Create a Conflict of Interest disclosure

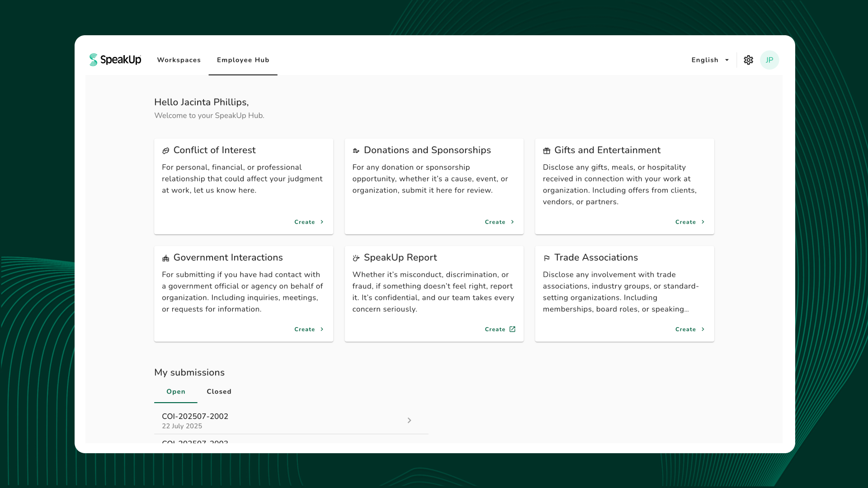pyautogui.click(x=305, y=222)
